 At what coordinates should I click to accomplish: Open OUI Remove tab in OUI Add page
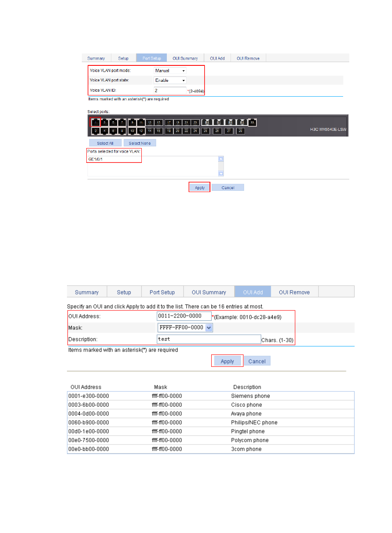(x=294, y=292)
